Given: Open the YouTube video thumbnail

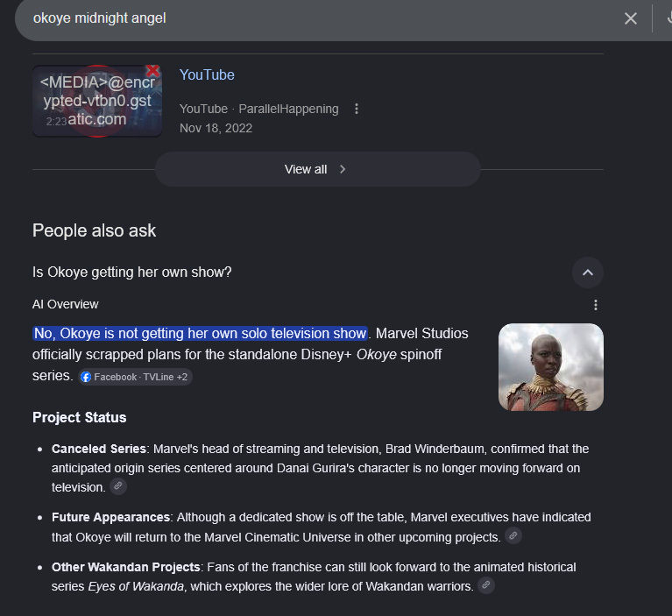Looking at the screenshot, I should click(97, 101).
